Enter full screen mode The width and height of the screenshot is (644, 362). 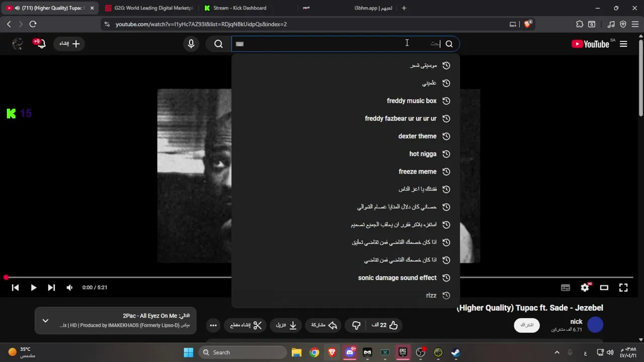click(x=623, y=288)
